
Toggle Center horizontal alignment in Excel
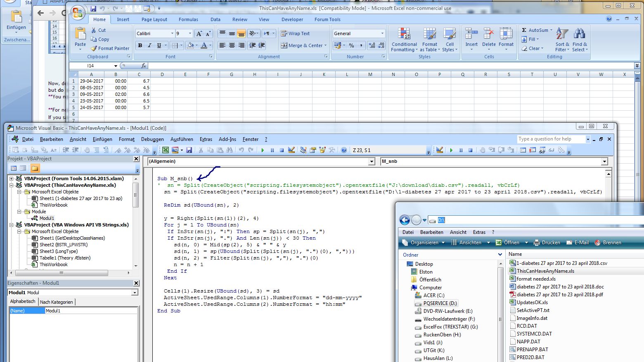(x=232, y=45)
